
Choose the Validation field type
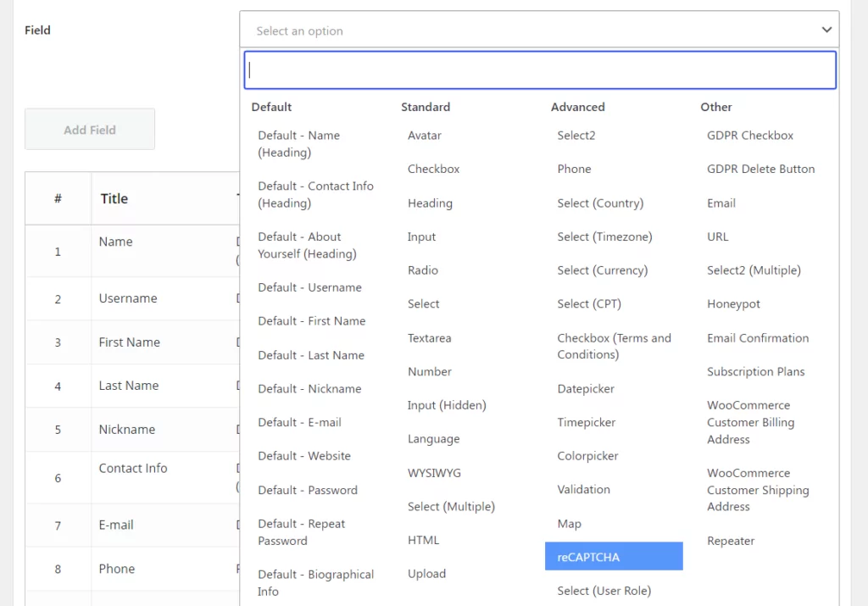(x=583, y=490)
